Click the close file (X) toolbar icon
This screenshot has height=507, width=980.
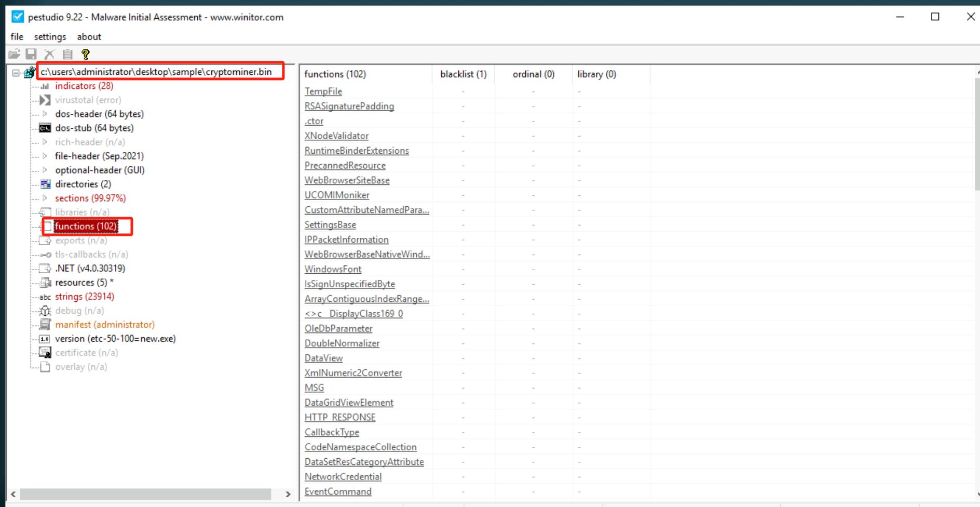[49, 54]
